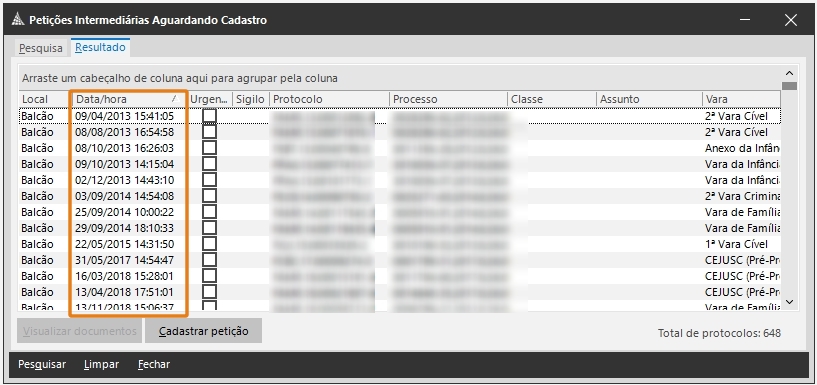Click Pesquisar in the bottom bar
This screenshot has height=385, width=817.
[42, 364]
